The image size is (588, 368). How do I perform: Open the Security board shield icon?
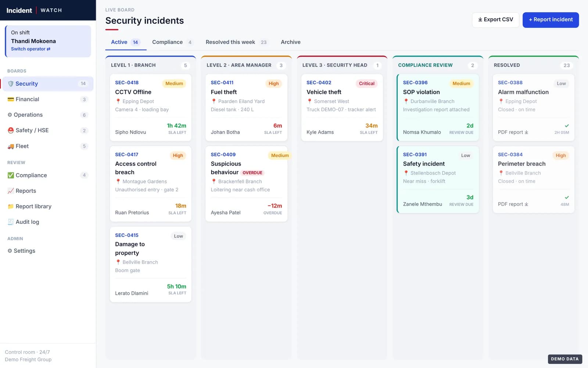11,84
